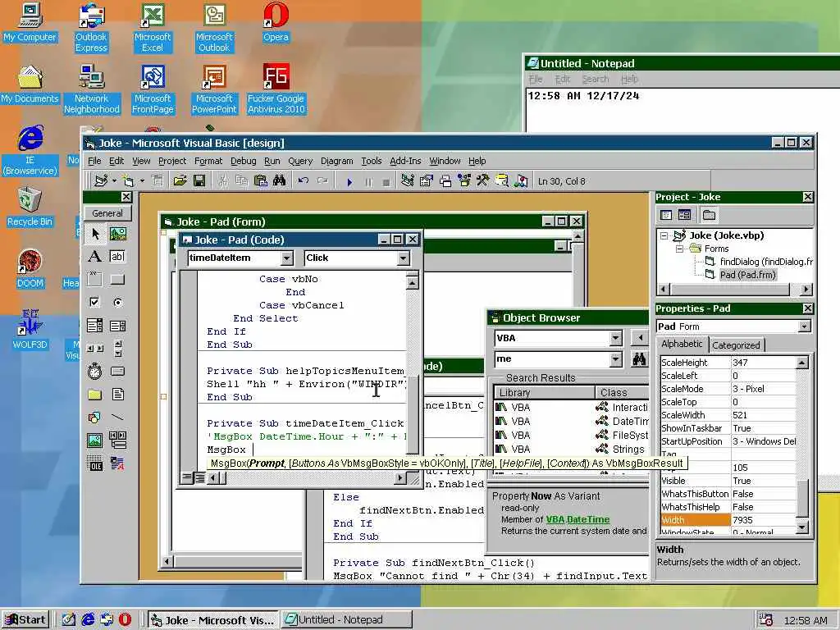Open the Add Project dropdown arrow on toolbar

(114, 181)
